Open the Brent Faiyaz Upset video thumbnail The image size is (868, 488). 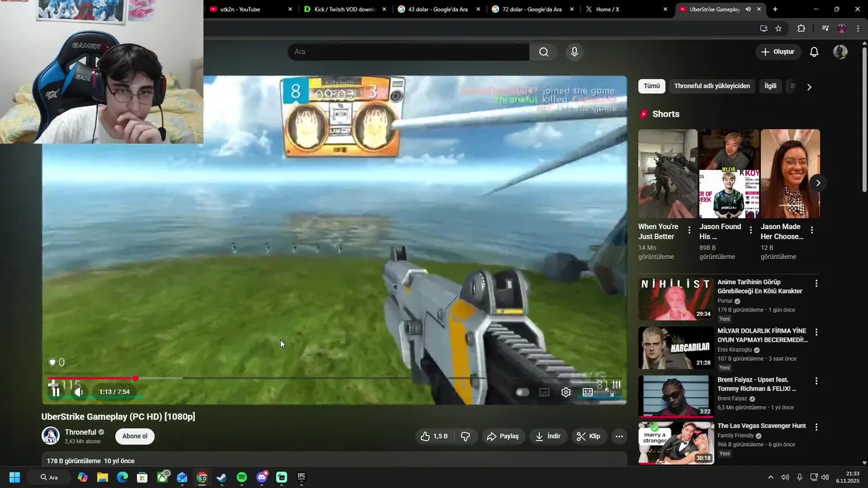[675, 396]
